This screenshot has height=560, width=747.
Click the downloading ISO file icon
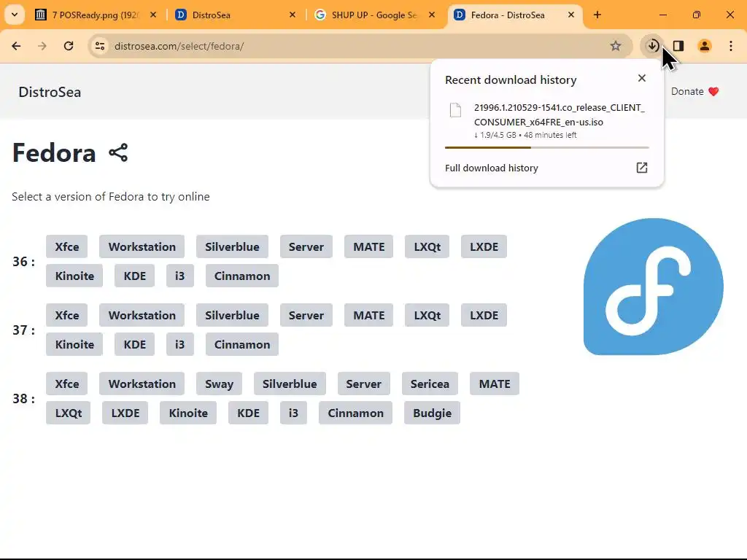coord(455,110)
